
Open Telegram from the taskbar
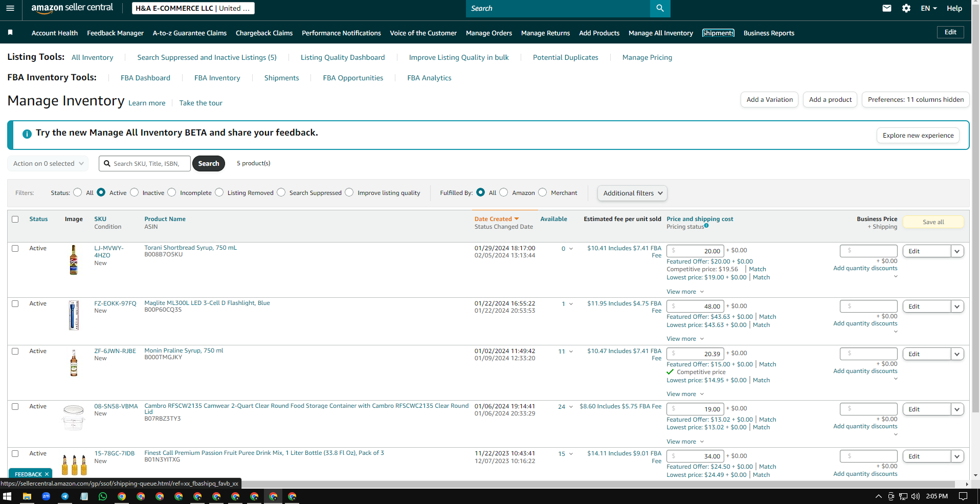coord(65,496)
